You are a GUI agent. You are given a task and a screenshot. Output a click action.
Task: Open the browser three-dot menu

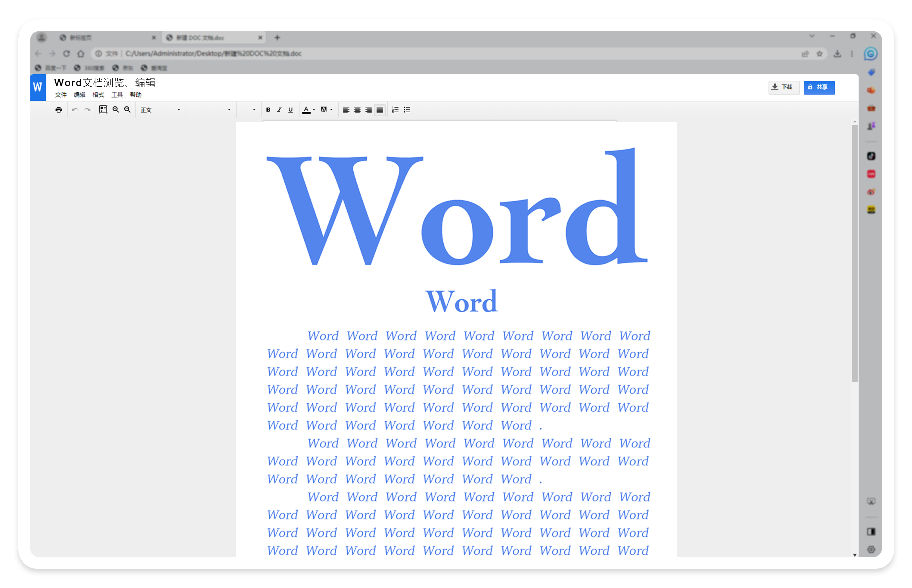[852, 54]
